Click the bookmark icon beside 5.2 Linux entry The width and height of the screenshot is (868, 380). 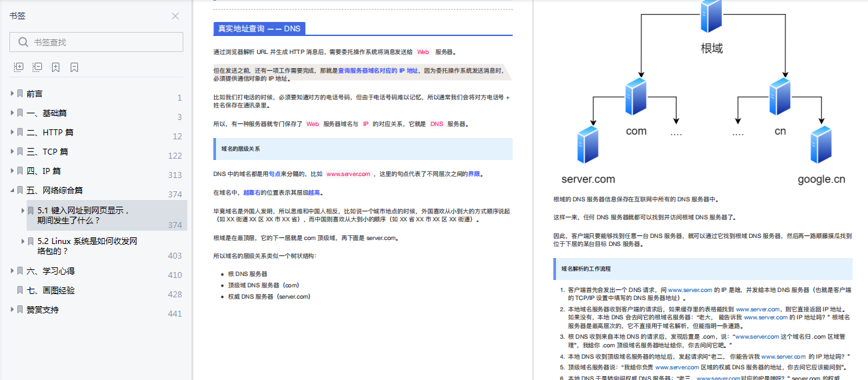click(31, 241)
